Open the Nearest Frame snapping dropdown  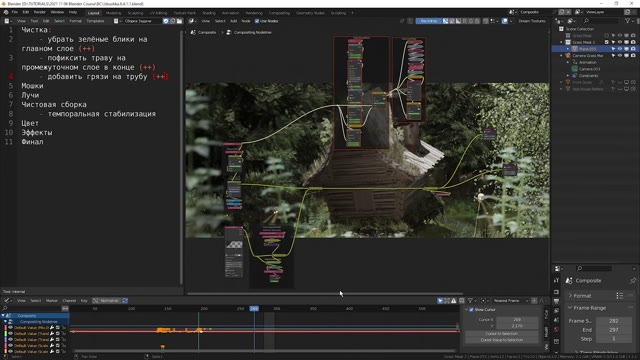pos(509,301)
